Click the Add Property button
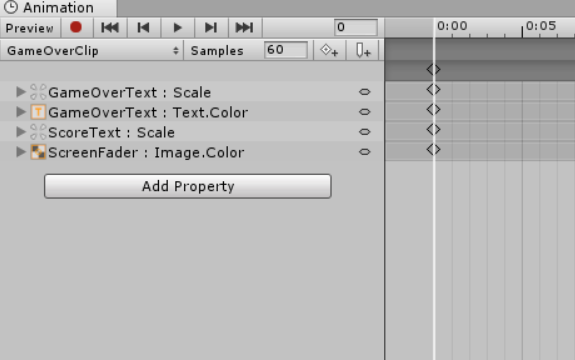The image size is (575, 360). pos(188,186)
